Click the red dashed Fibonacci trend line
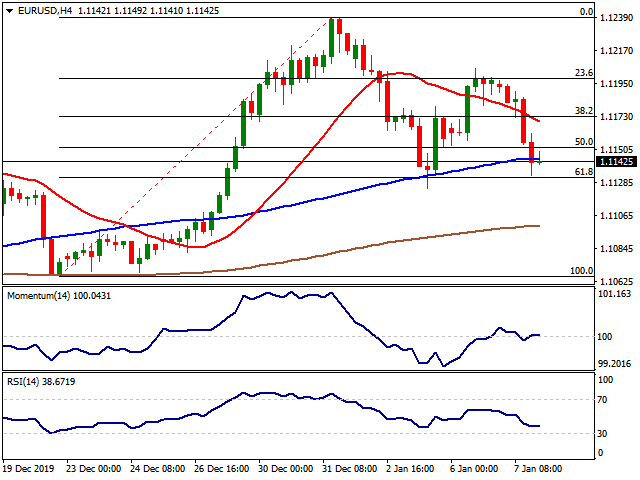The width and height of the screenshot is (640, 480). coord(196,147)
